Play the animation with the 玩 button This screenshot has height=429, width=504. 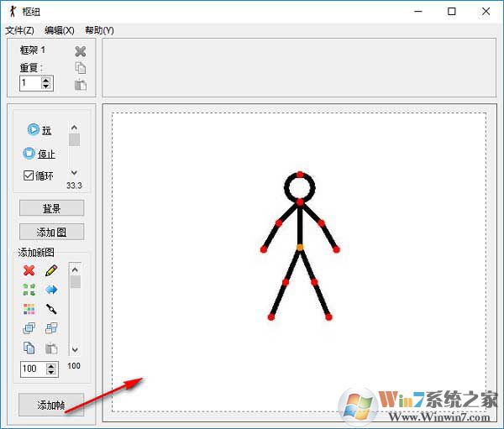coord(39,130)
